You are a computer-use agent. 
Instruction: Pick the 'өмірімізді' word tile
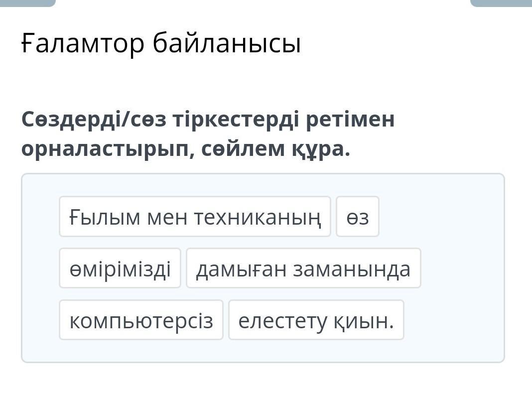pyautogui.click(x=120, y=268)
